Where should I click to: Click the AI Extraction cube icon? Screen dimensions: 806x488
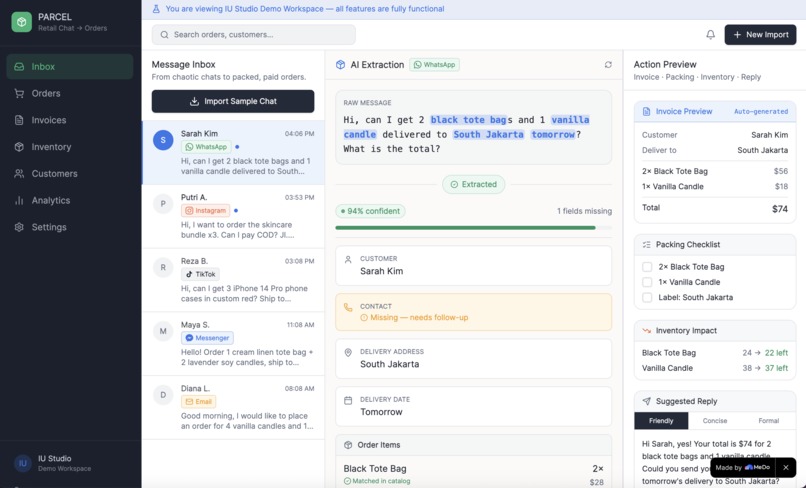(340, 65)
